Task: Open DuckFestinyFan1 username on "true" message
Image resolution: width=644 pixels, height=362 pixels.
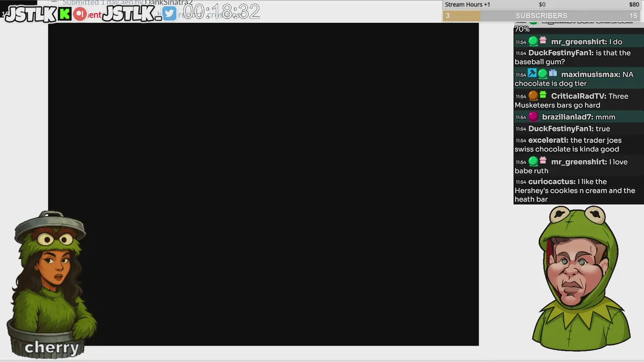Action: [561, 129]
